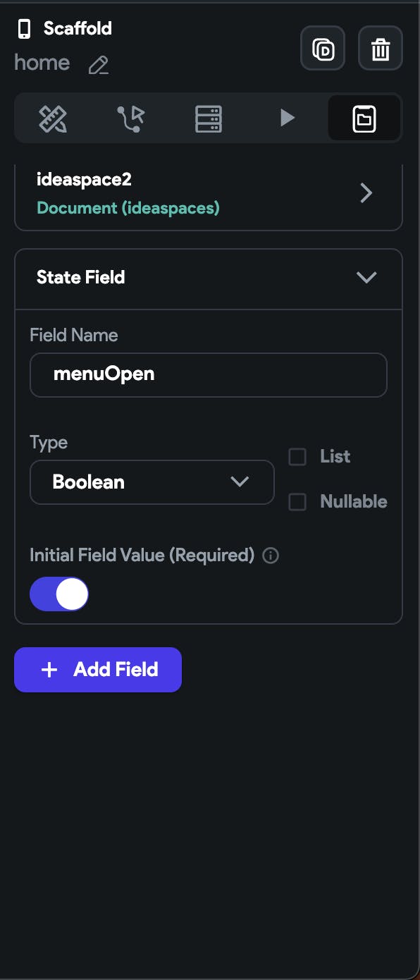This screenshot has width=420, height=980.
Task: Click the Add Field button
Action: pos(98,670)
